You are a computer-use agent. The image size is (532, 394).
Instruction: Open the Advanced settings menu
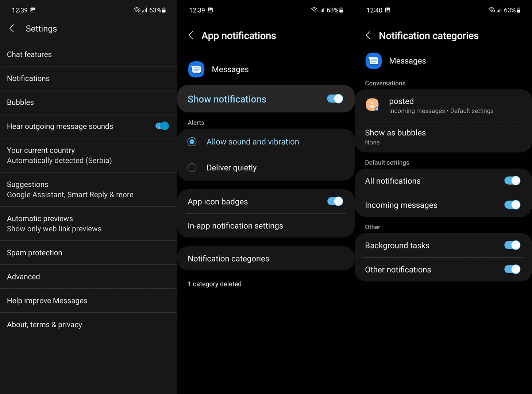click(x=23, y=277)
